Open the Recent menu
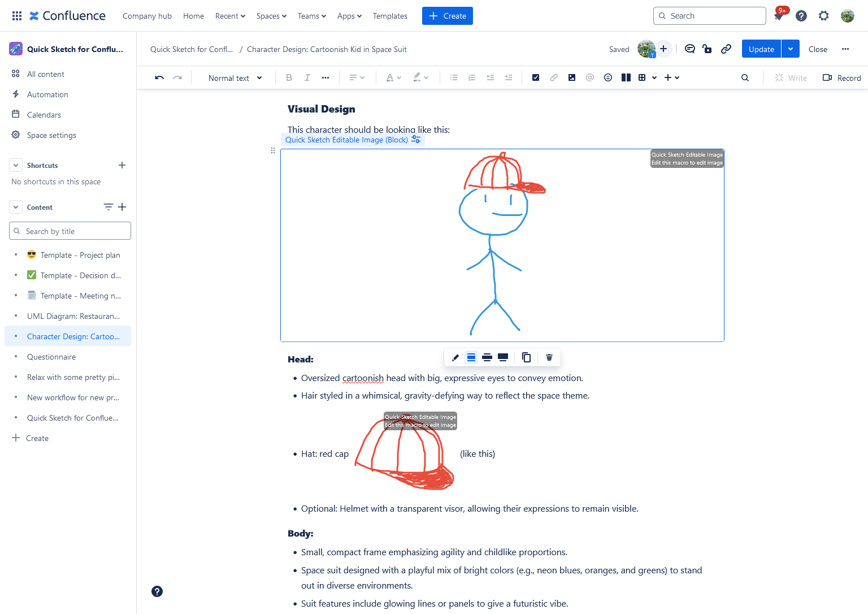Screen dimensions: 868x614 (230, 16)
